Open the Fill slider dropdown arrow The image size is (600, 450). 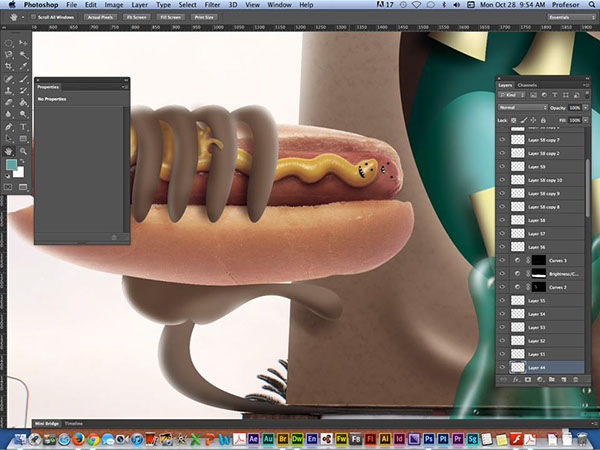pyautogui.click(x=585, y=120)
